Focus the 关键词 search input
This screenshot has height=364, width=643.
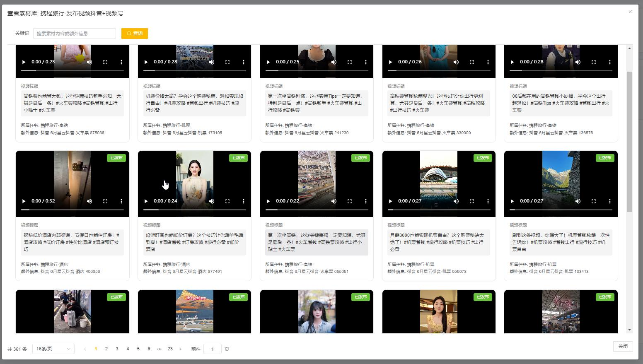point(75,34)
